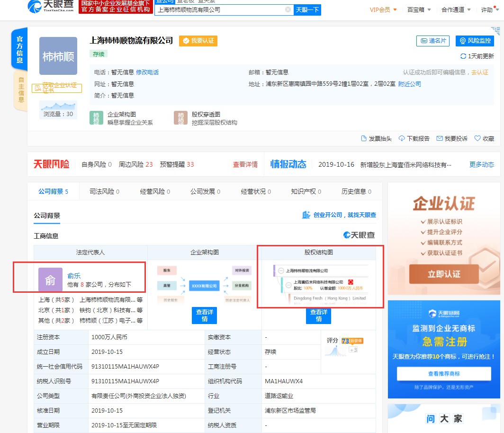
Task: Open the 问大家 panel
Action: click(444, 418)
